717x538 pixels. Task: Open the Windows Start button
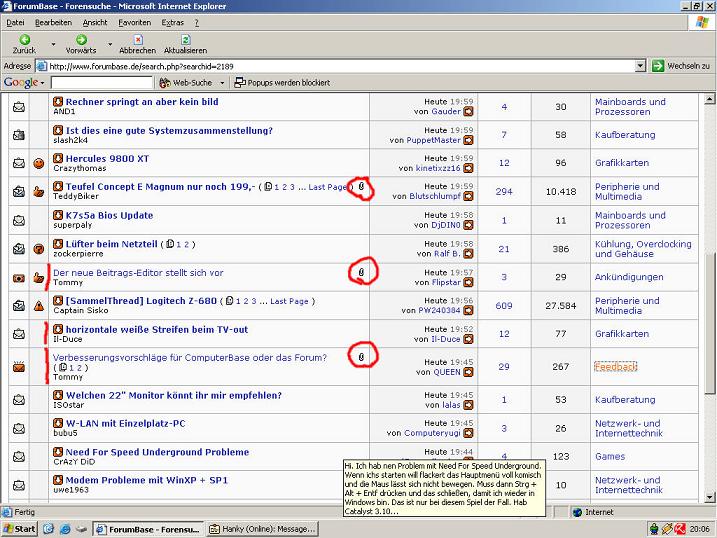[19, 529]
